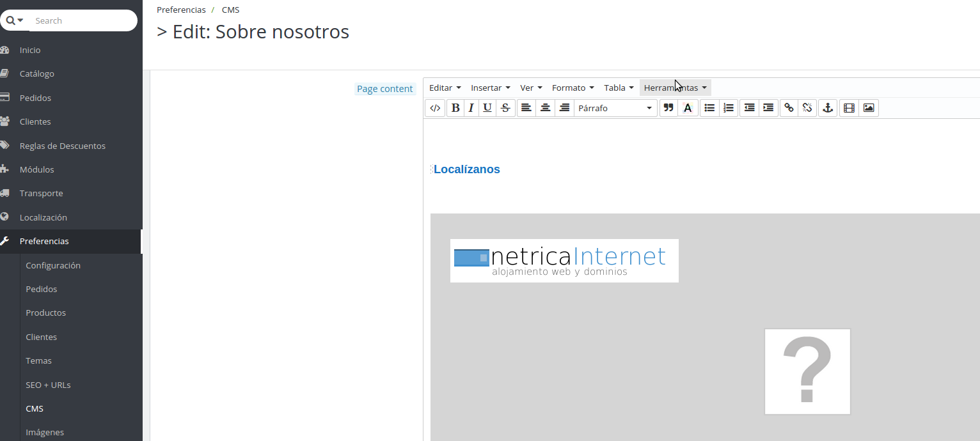
Task: Toggle italic text style
Action: pos(471,108)
